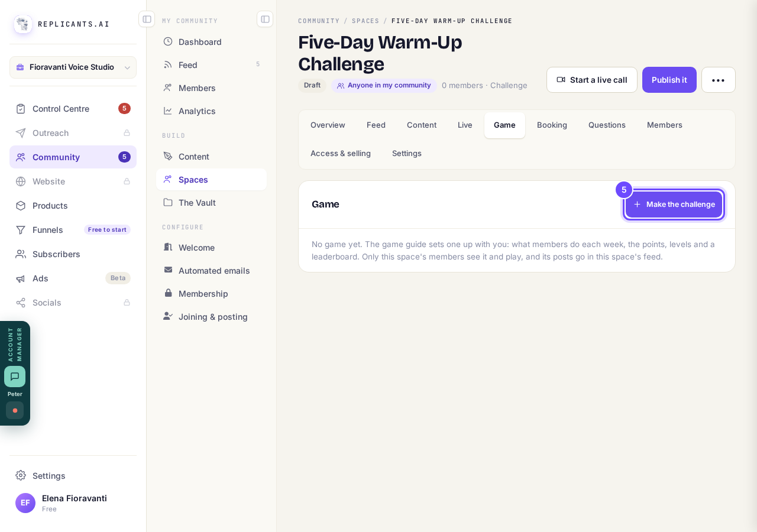Go to Community breadcrumb link
The image size is (757, 532).
319,21
